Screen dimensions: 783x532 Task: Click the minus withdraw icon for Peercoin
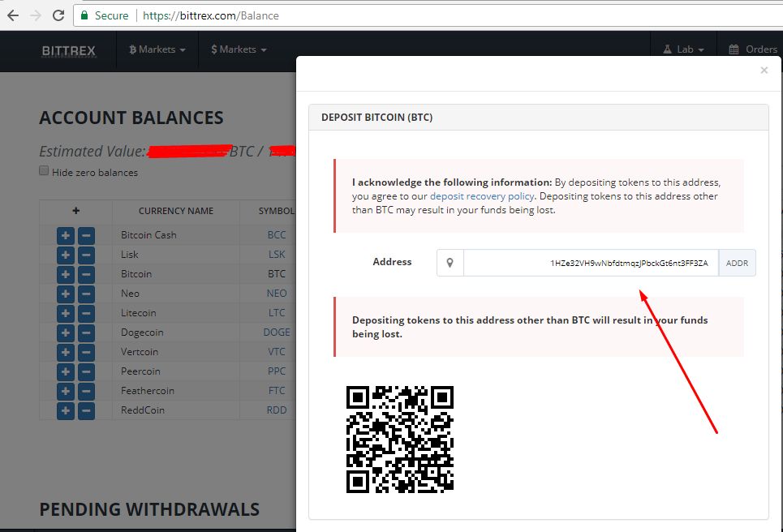(86, 371)
